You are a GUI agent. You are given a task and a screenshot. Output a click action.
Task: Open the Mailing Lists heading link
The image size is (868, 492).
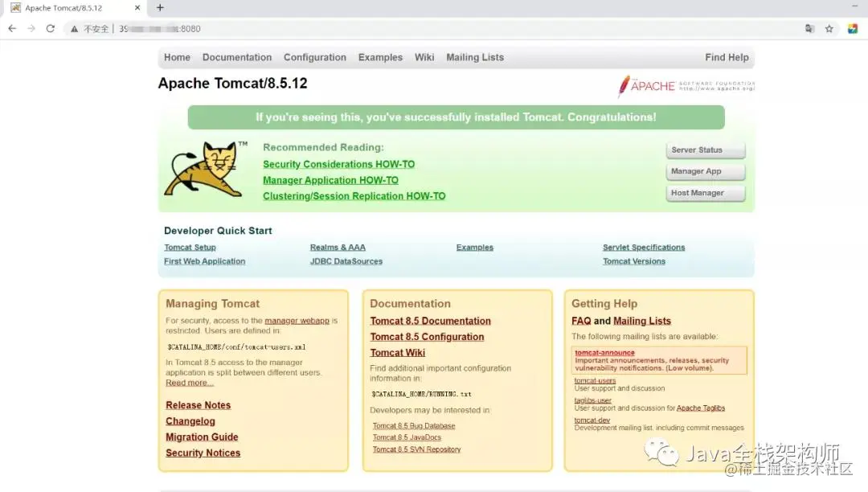(642, 321)
